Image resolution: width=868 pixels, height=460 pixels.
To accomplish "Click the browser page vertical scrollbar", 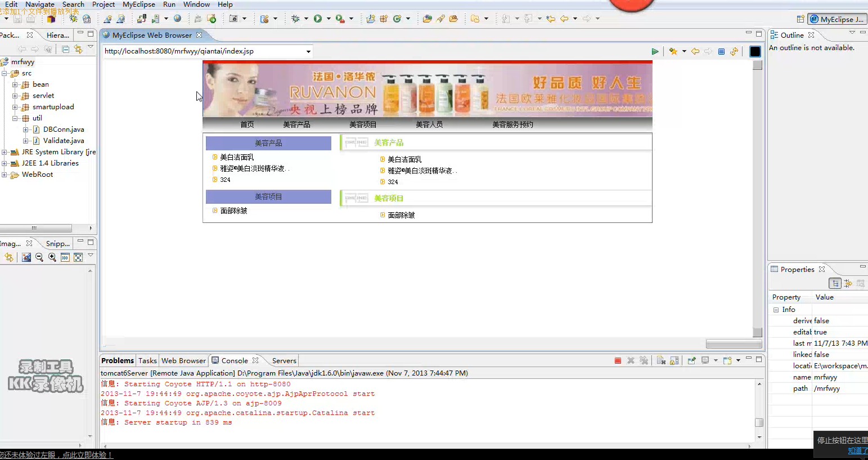I will pyautogui.click(x=758, y=198).
